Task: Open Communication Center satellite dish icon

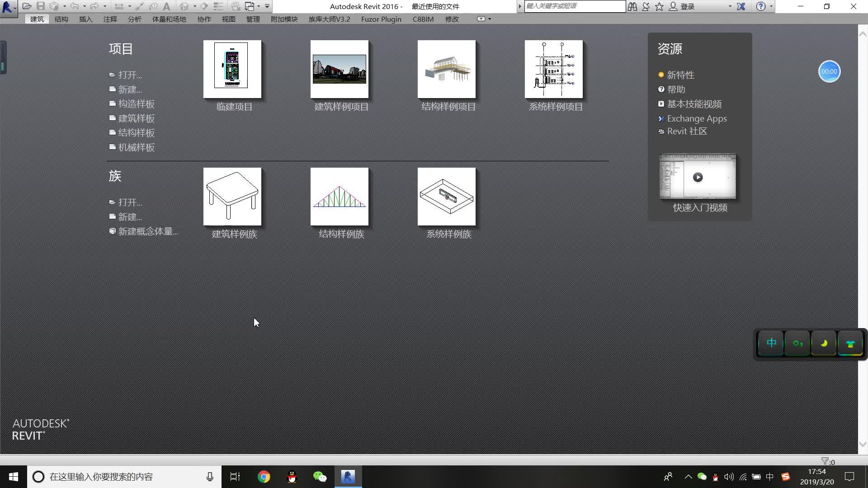Action: 646,6
